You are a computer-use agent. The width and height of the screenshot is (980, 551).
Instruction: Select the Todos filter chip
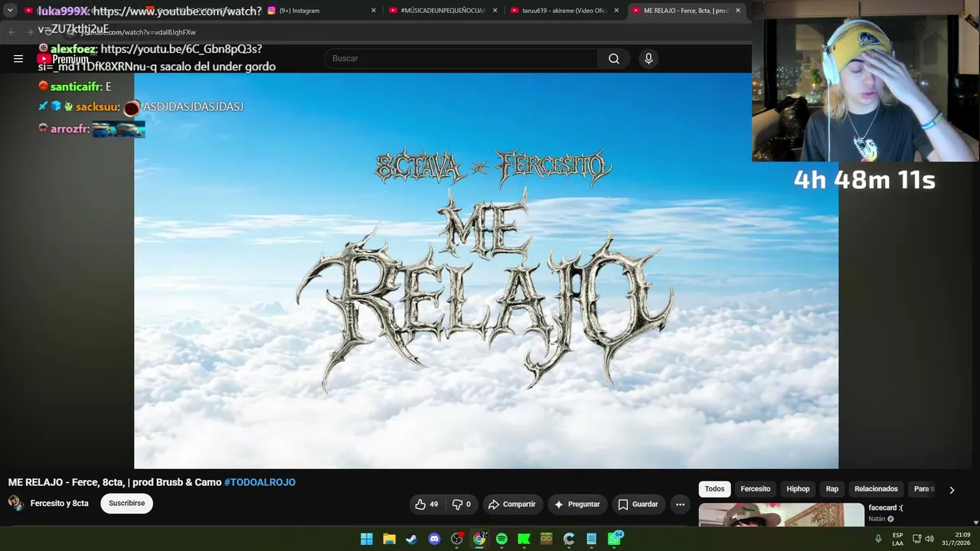coord(714,489)
